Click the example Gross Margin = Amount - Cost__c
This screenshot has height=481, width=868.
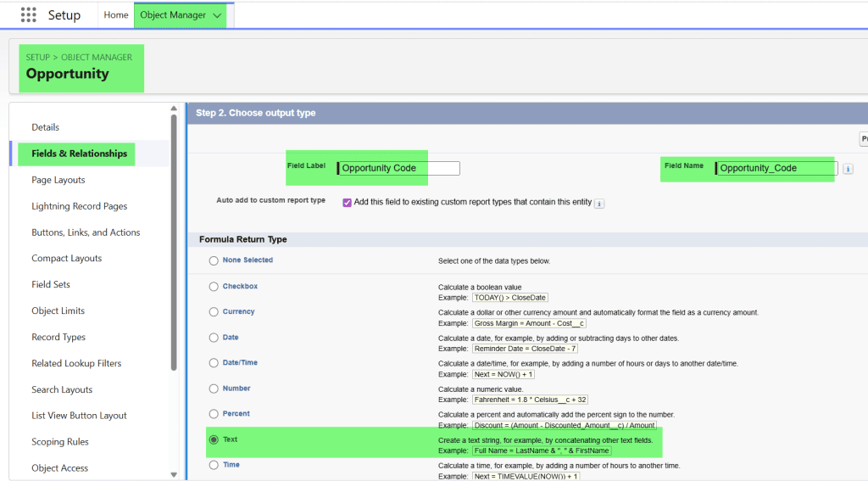coord(529,323)
